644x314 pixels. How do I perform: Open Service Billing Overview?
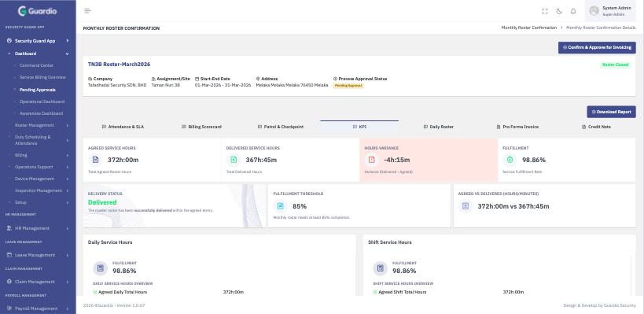click(x=42, y=77)
